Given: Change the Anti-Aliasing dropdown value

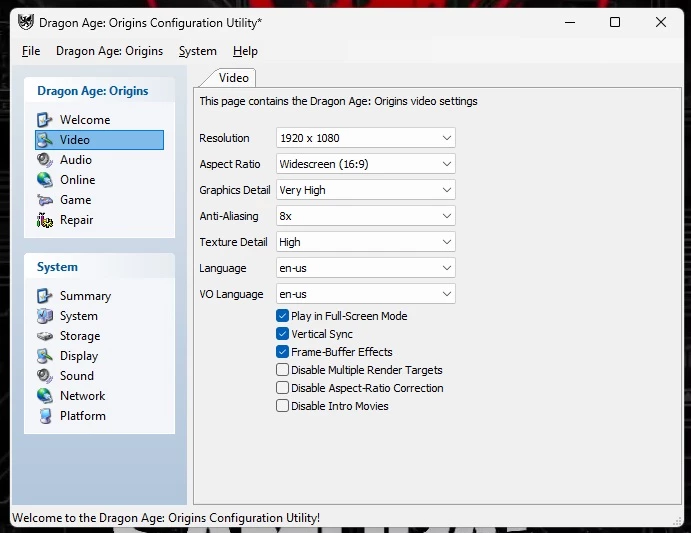Looking at the screenshot, I should tap(366, 216).
